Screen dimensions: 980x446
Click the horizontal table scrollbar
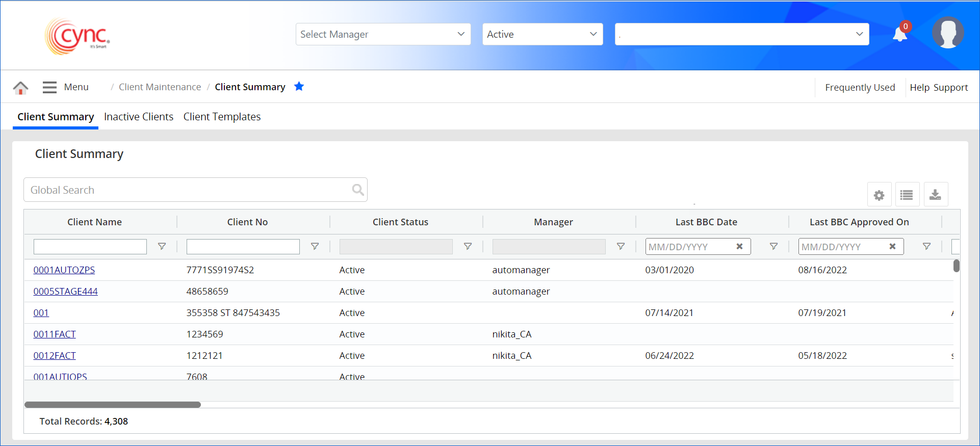coord(113,405)
